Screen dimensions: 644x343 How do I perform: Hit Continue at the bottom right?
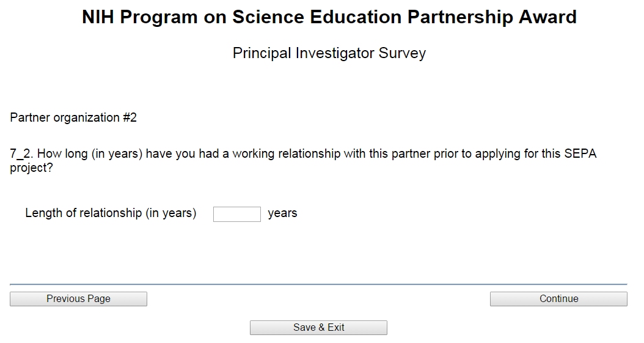(558, 299)
